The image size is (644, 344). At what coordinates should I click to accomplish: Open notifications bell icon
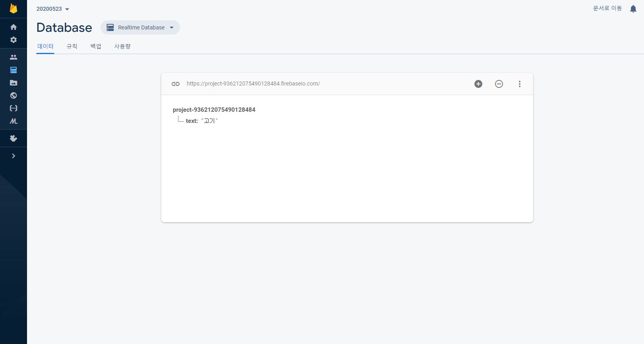point(633,9)
